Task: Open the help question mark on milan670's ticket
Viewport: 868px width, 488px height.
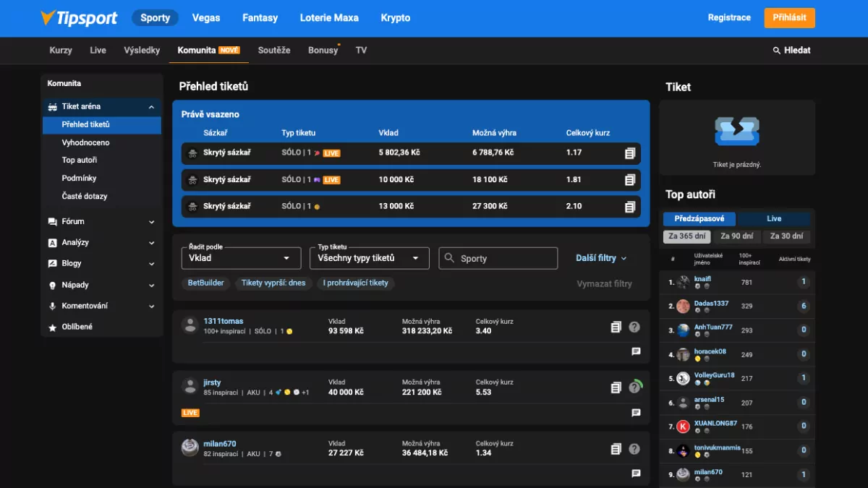Action: click(x=634, y=449)
